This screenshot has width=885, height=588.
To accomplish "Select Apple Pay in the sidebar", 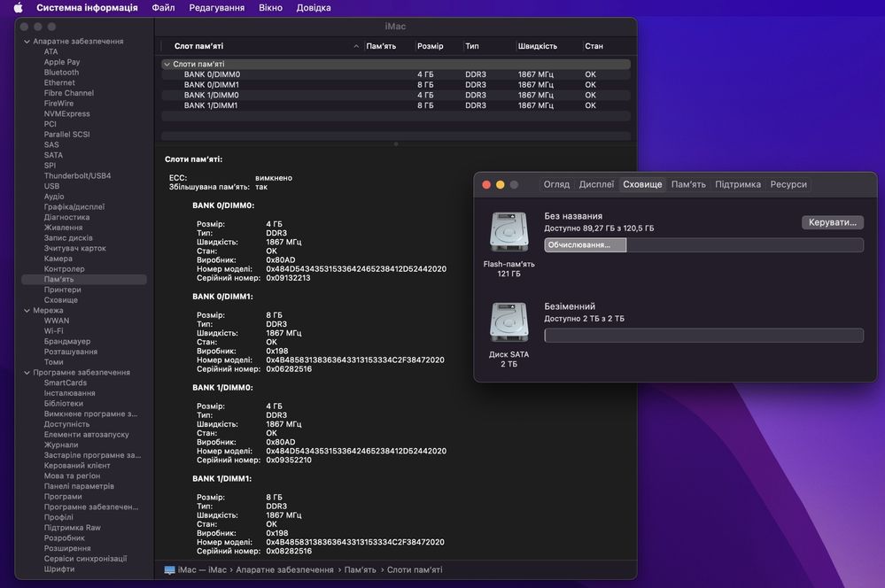I will pyautogui.click(x=62, y=62).
